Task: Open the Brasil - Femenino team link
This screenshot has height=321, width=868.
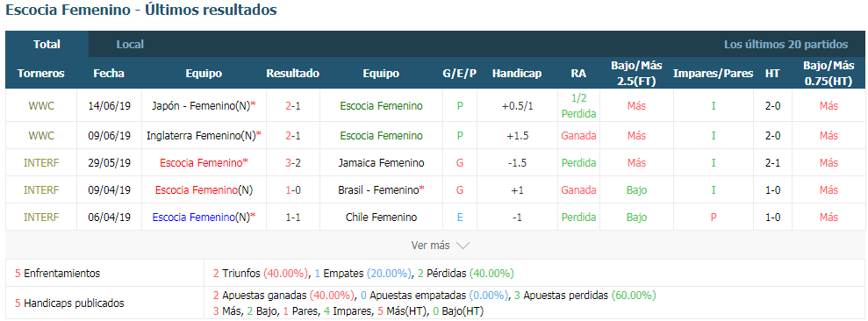Action: 381,189
